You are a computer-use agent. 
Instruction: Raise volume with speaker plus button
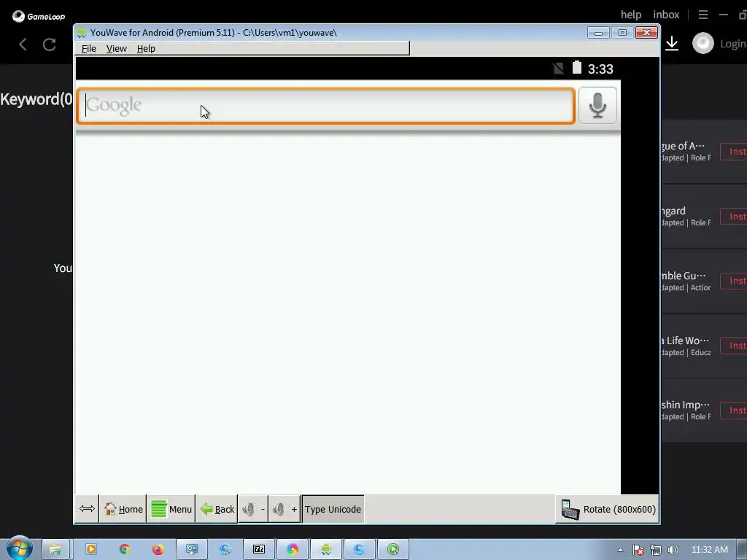pyautogui.click(x=285, y=509)
